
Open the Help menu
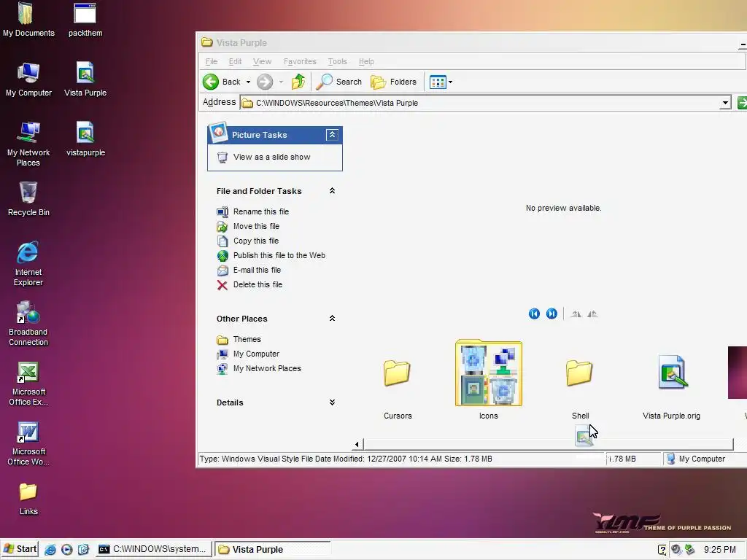click(366, 61)
